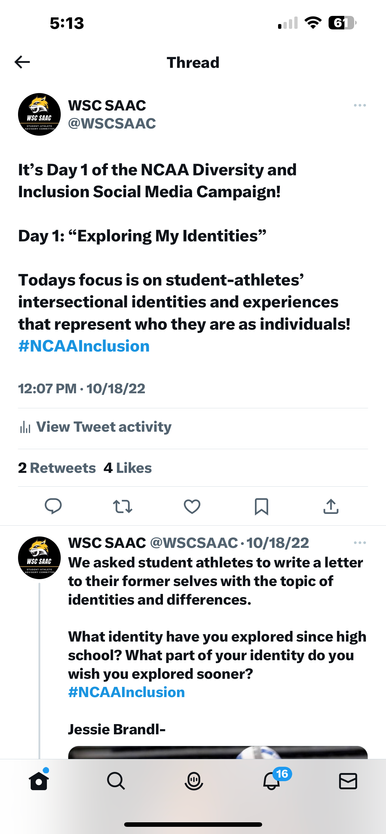Tap the #NCAAInclusion hashtag in main tweet

83,346
